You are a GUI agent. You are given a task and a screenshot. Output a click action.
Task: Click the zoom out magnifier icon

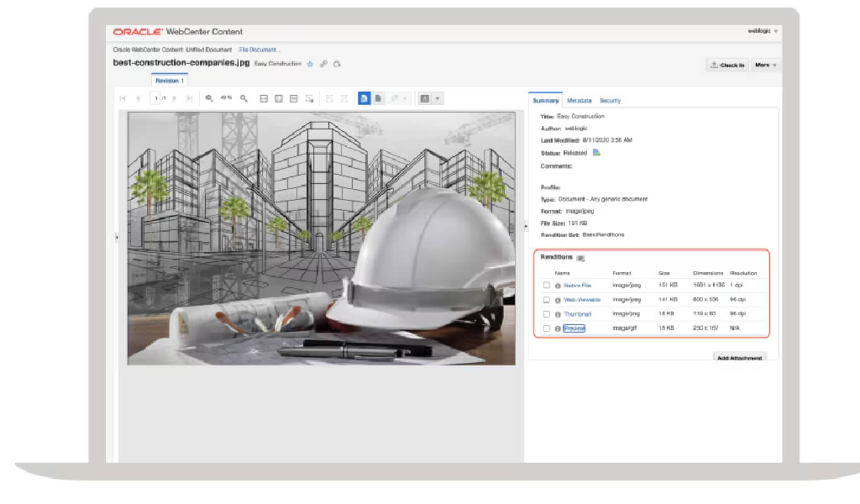coord(209,99)
